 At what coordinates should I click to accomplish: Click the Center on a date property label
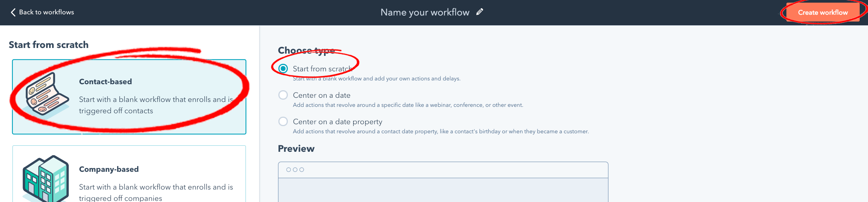point(338,122)
